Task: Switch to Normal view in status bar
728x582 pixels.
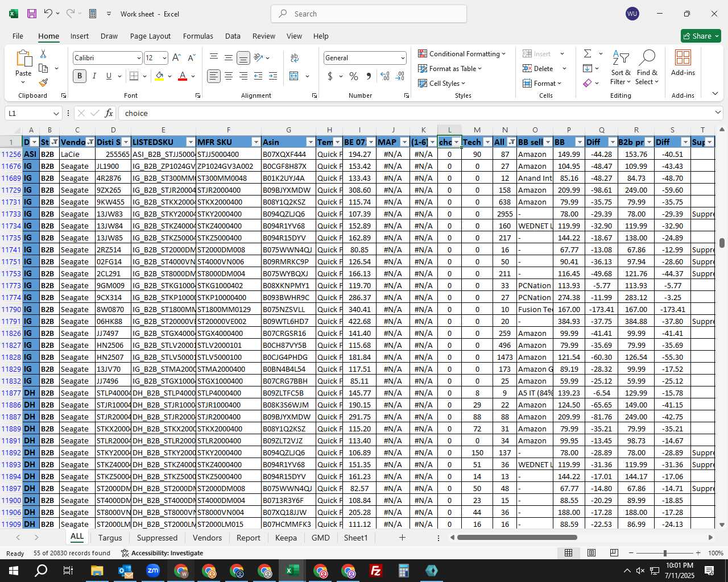Action: 568,553
